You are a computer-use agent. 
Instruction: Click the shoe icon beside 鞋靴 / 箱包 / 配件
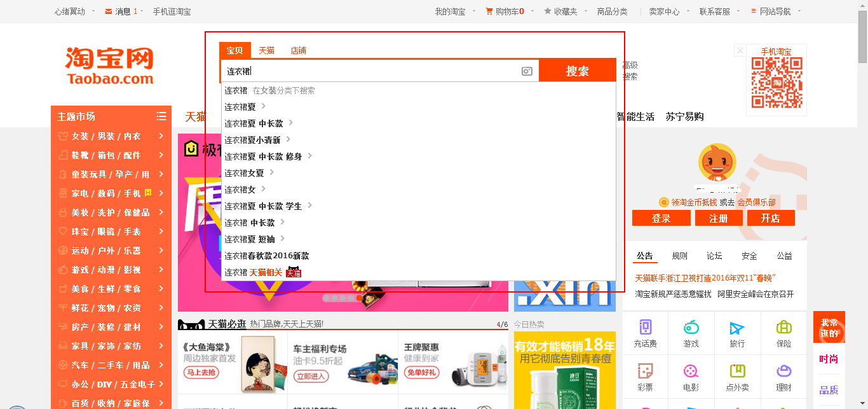tap(63, 155)
